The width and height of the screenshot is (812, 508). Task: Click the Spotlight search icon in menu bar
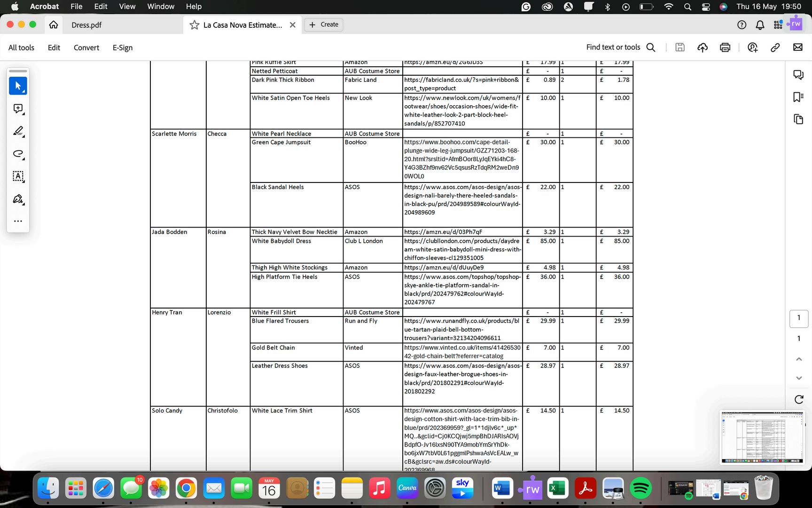pos(687,7)
